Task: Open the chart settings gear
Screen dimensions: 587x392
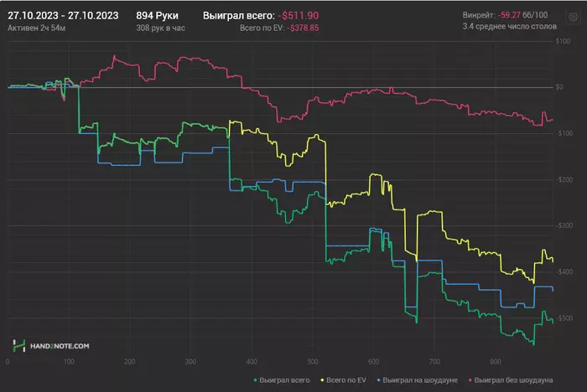Action: (x=572, y=16)
